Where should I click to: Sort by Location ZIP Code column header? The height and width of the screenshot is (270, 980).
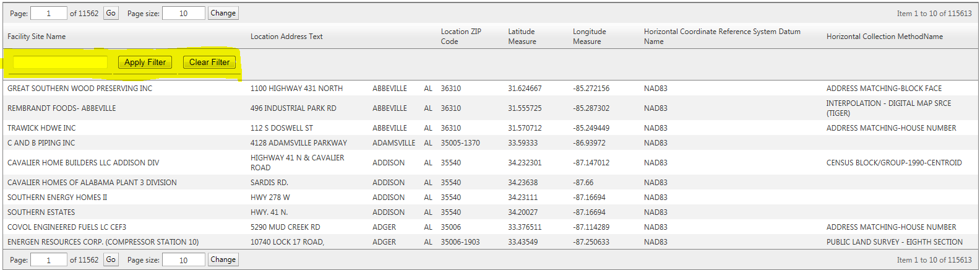(460, 37)
